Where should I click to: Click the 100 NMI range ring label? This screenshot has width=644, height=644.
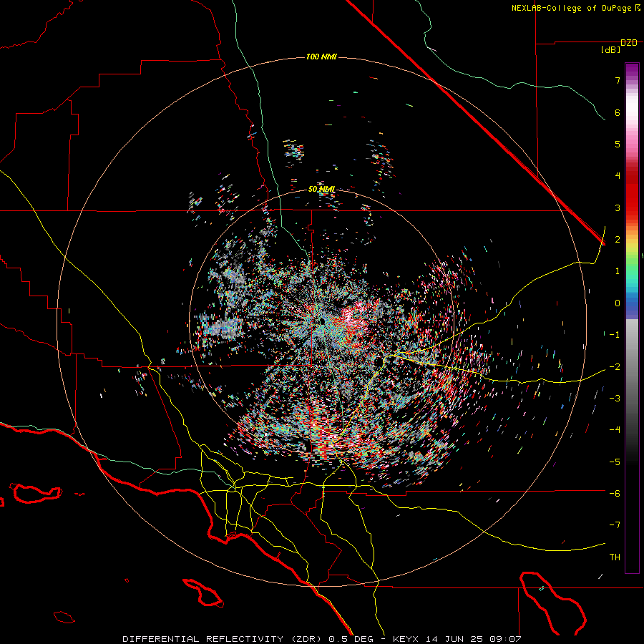tap(321, 57)
